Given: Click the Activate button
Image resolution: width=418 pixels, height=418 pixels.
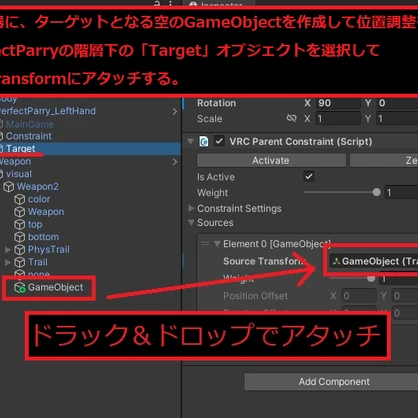Looking at the screenshot, I should click(x=271, y=160).
